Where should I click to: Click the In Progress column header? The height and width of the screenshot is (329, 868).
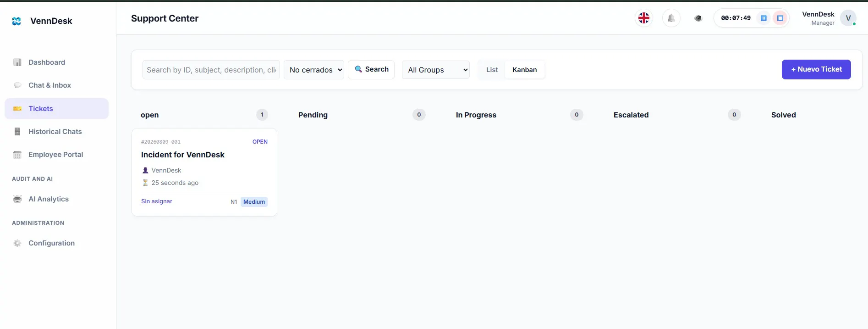pyautogui.click(x=476, y=115)
